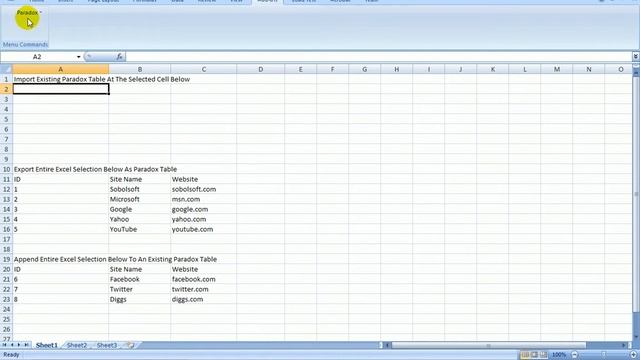Viewport: 640px width, 360px height.
Task: Select row 20 header
Action: 6,269
